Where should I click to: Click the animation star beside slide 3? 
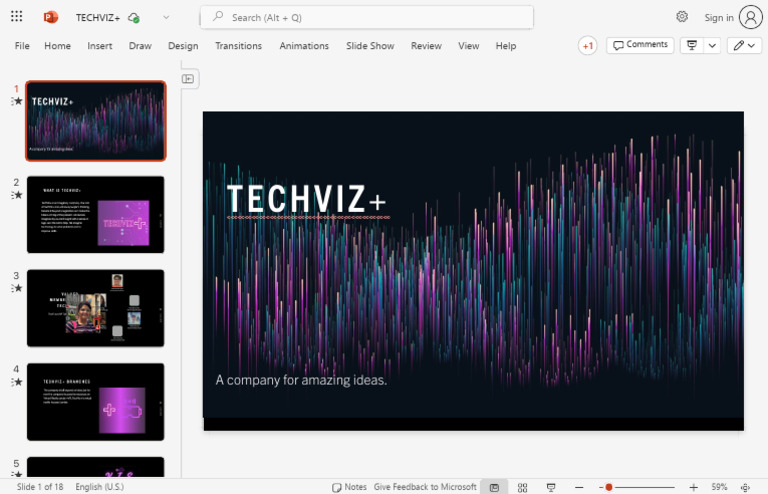pos(17,288)
